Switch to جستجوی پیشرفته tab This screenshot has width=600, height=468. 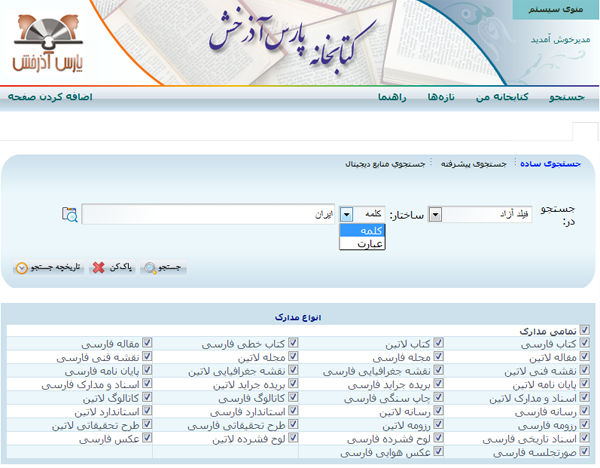(x=474, y=164)
